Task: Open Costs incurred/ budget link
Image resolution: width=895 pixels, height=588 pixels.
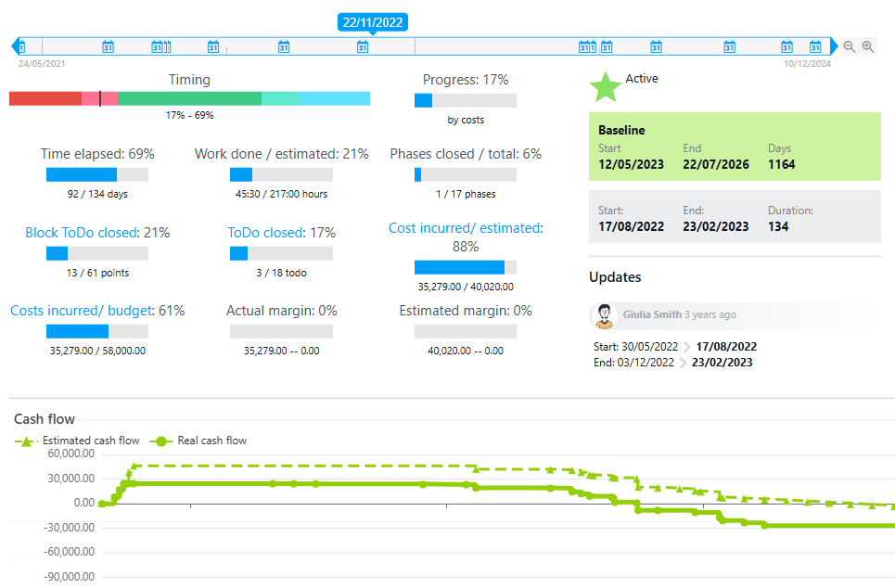Action: (81, 311)
